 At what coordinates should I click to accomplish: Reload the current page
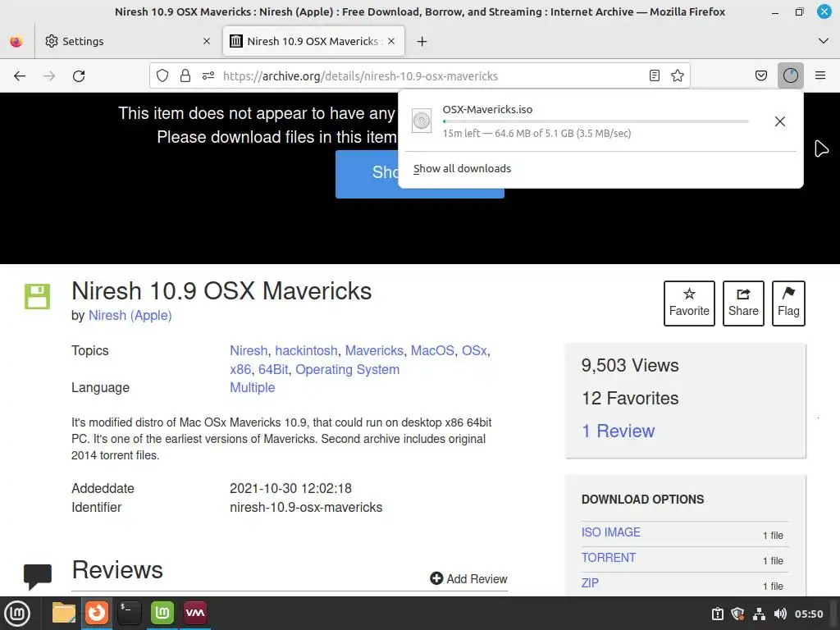pyautogui.click(x=79, y=76)
